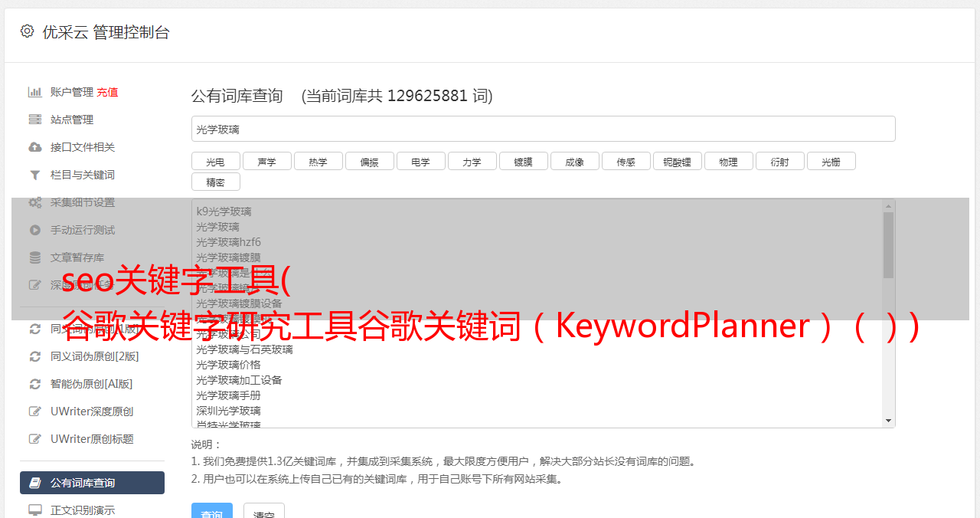The width and height of the screenshot is (980, 518).
Task: Select k9光学玻璃 in the results list
Action: coord(224,211)
